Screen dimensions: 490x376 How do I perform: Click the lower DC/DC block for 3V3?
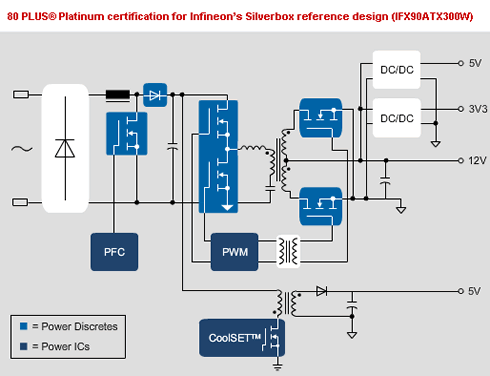point(396,118)
